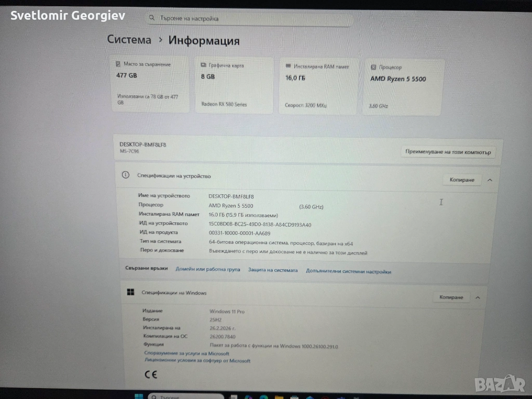Screen dimensions: 532x399
Task: Click the magnifier icon in settings search
Action: [152, 18]
